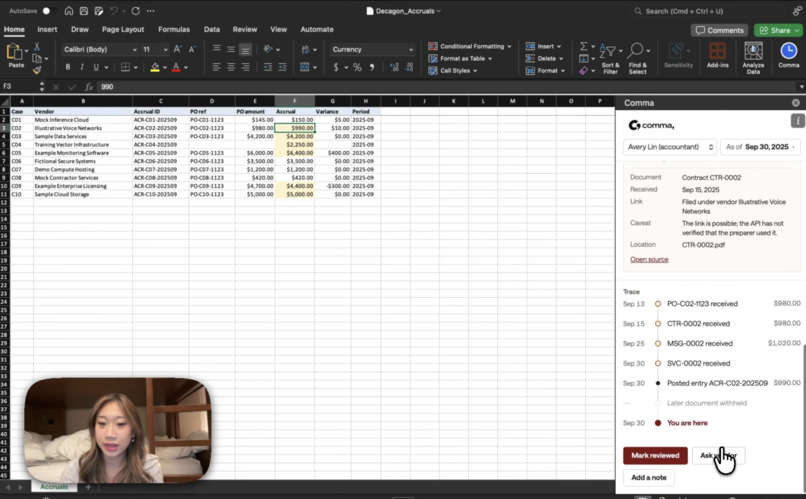Click the Format Painter brush icon
This screenshot has height=499, width=806.
click(37, 70)
